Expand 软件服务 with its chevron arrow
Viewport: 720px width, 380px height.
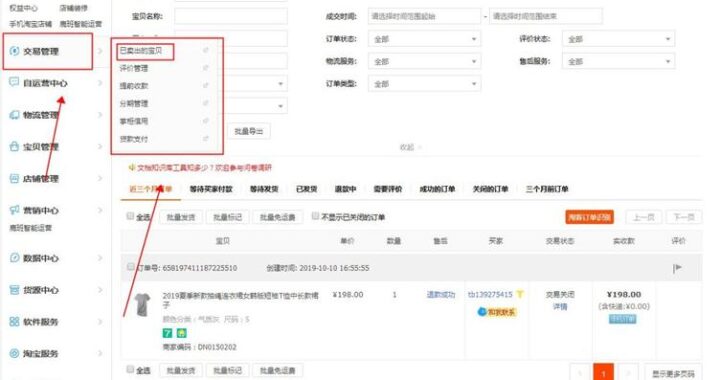coord(100,322)
